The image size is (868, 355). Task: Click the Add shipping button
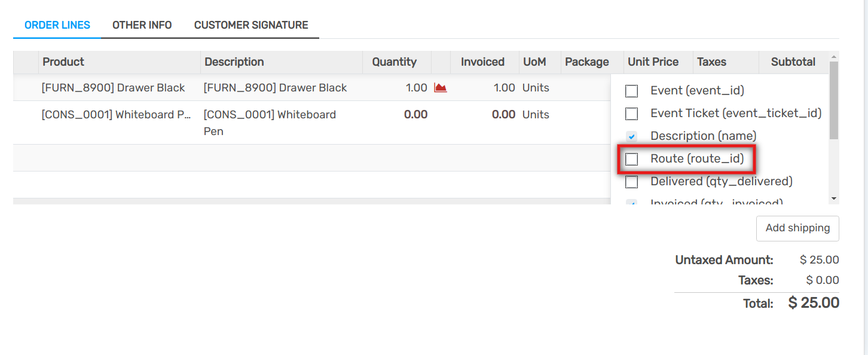tap(797, 228)
